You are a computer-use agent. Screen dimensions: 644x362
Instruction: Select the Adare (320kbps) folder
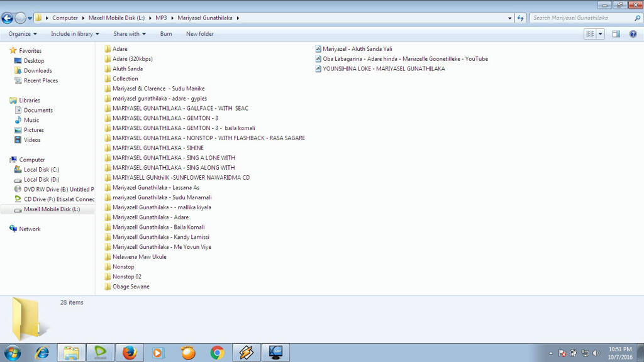tap(132, 58)
